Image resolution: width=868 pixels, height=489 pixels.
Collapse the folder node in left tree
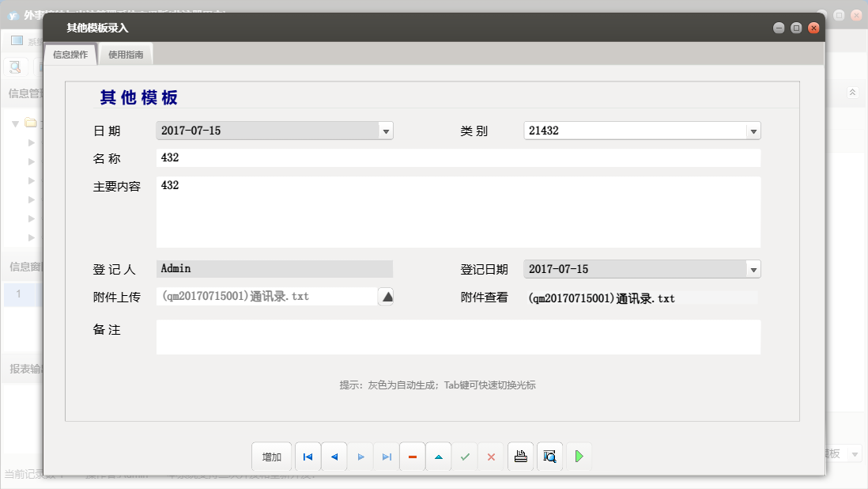[16, 123]
